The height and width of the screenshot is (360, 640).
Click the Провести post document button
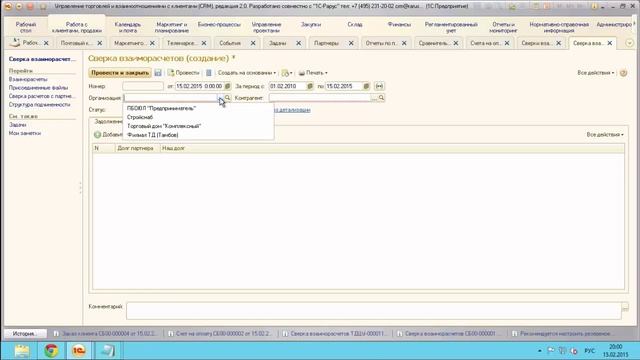[x=183, y=73]
